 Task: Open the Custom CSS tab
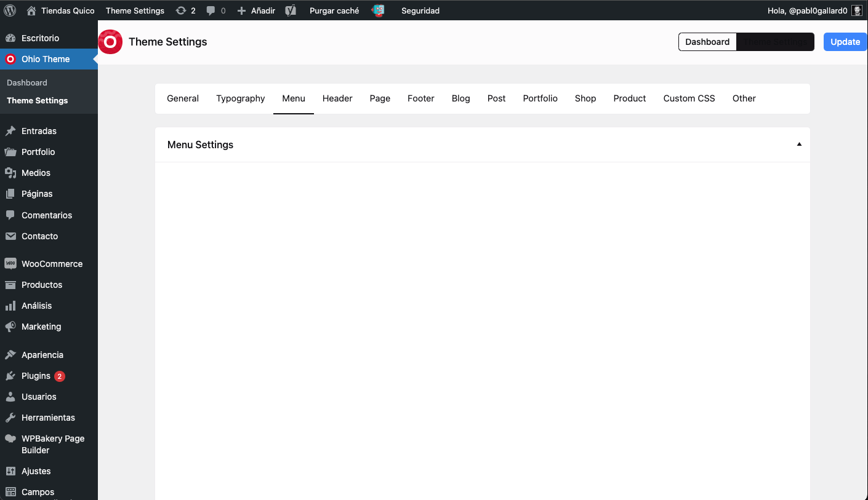tap(689, 98)
